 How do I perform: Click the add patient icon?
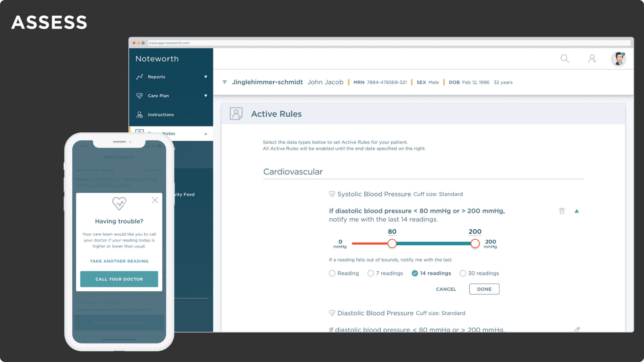tap(593, 59)
